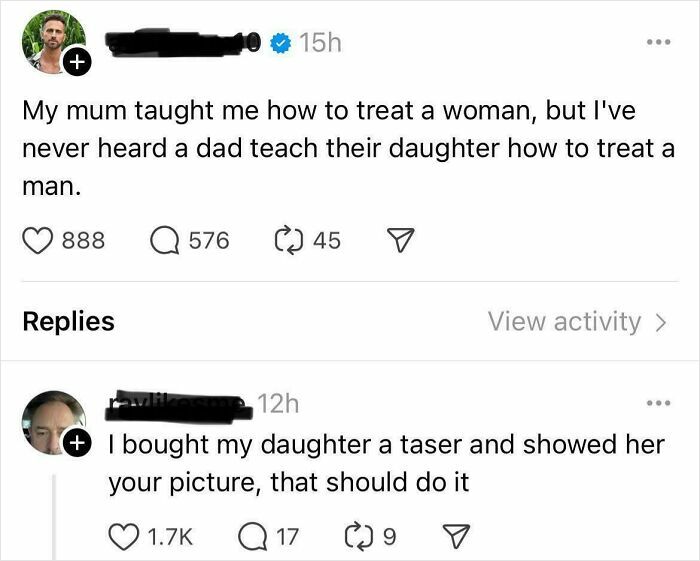The image size is (700, 561).
Task: Repost the original post with 45 reposts
Action: (x=287, y=241)
